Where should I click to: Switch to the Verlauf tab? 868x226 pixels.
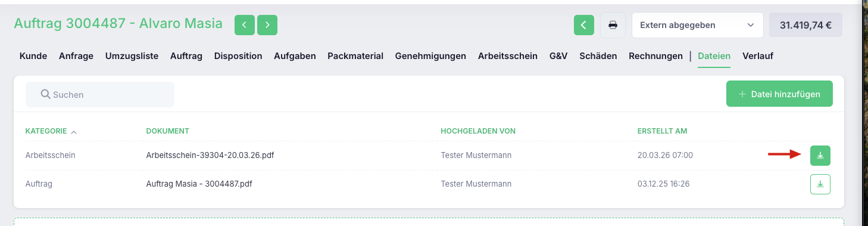coord(758,56)
